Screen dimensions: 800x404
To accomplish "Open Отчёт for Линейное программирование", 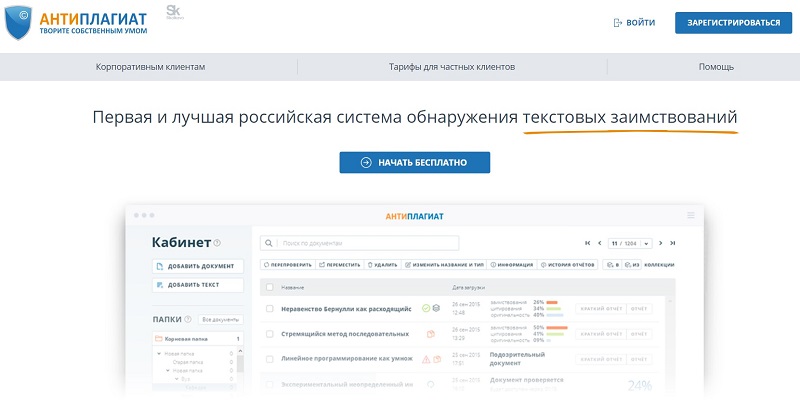I will [x=639, y=359].
